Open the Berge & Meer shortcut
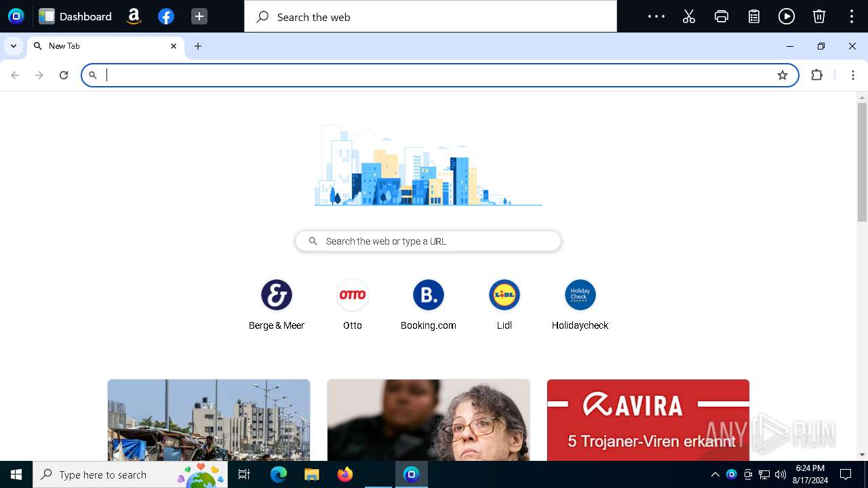Image resolution: width=868 pixels, height=488 pixels. [277, 305]
